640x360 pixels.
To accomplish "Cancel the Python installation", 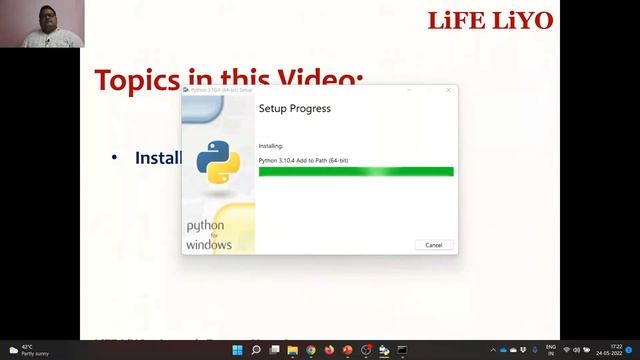I will click(x=434, y=245).
